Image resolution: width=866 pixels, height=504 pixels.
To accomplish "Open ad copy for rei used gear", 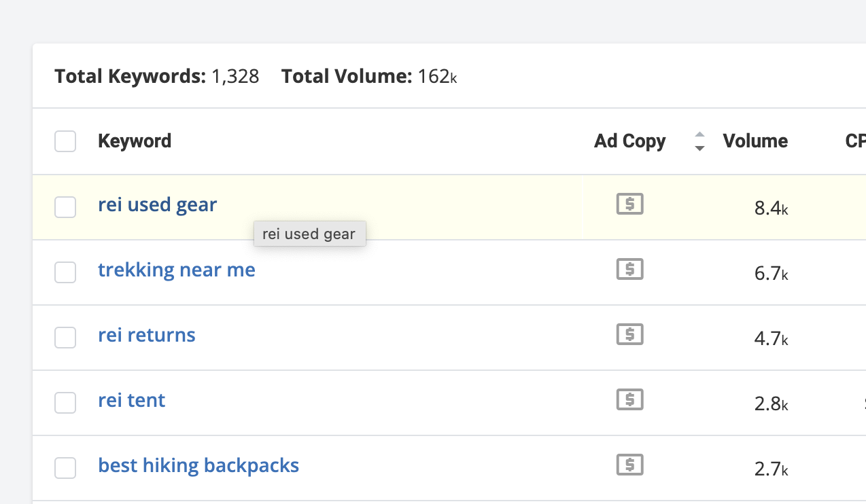I will click(x=629, y=204).
